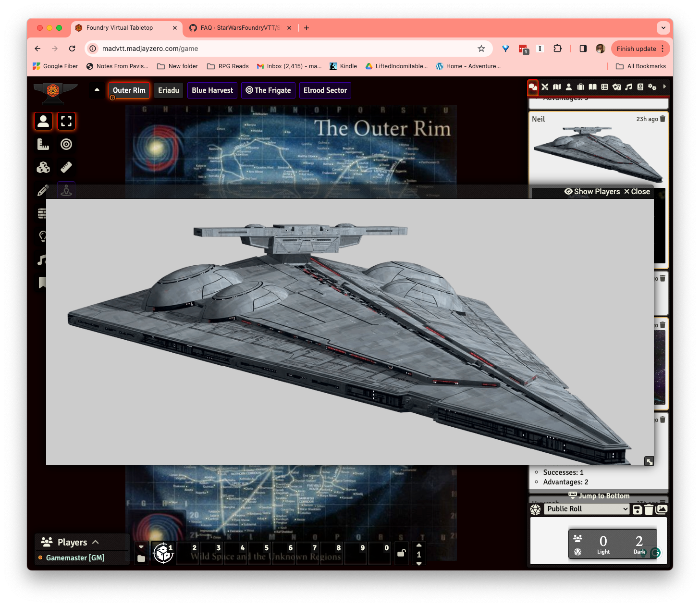
Task: Select the Tile Controls cubes tool
Action: pyautogui.click(x=43, y=167)
